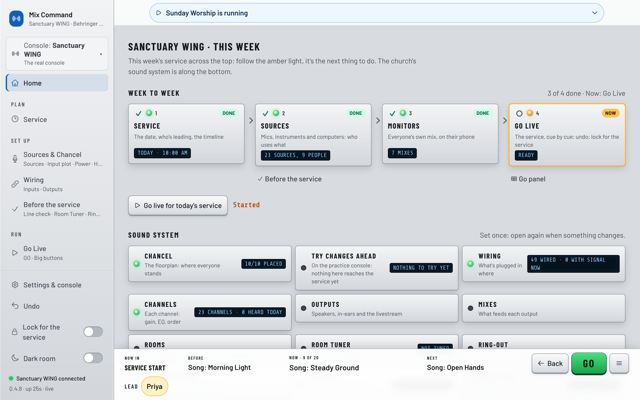Image resolution: width=640 pixels, height=400 pixels.
Task: Click the Go Live step radio circle
Action: (x=519, y=113)
